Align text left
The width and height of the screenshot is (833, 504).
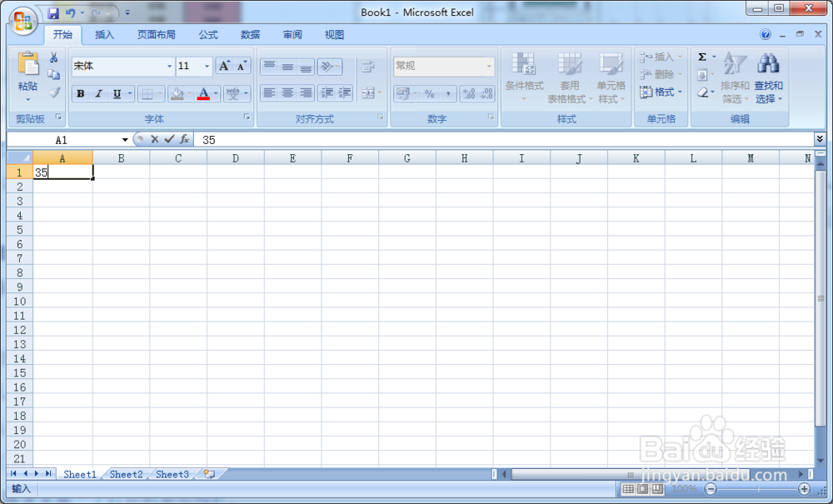269,93
